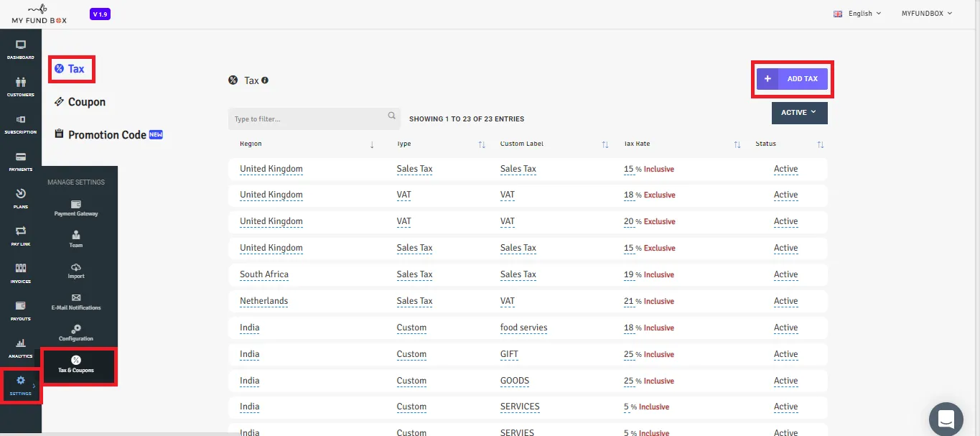Open the English language dropdown
980x436 pixels.
click(x=857, y=14)
